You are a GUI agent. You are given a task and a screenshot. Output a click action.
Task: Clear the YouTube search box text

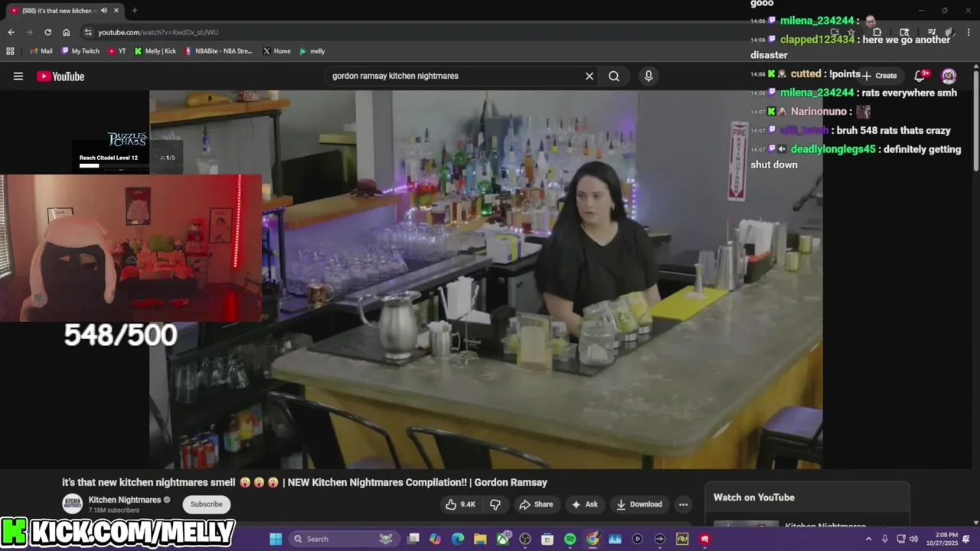coord(590,76)
